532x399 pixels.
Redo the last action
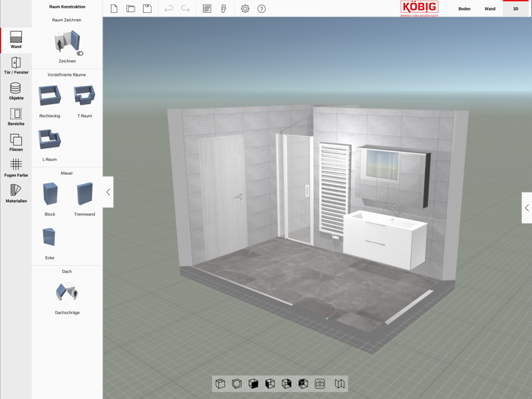[x=185, y=9]
